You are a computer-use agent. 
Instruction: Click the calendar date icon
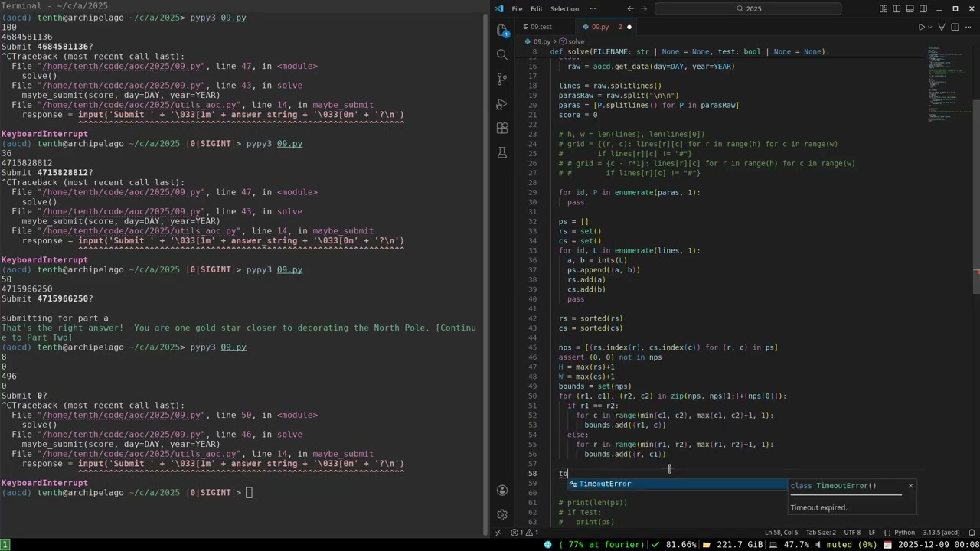[x=888, y=545]
